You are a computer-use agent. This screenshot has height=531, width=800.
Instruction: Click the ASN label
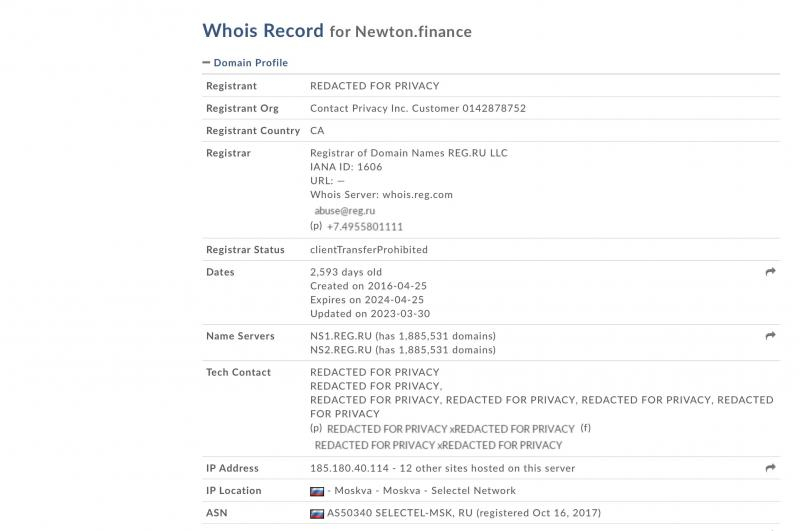click(x=217, y=513)
